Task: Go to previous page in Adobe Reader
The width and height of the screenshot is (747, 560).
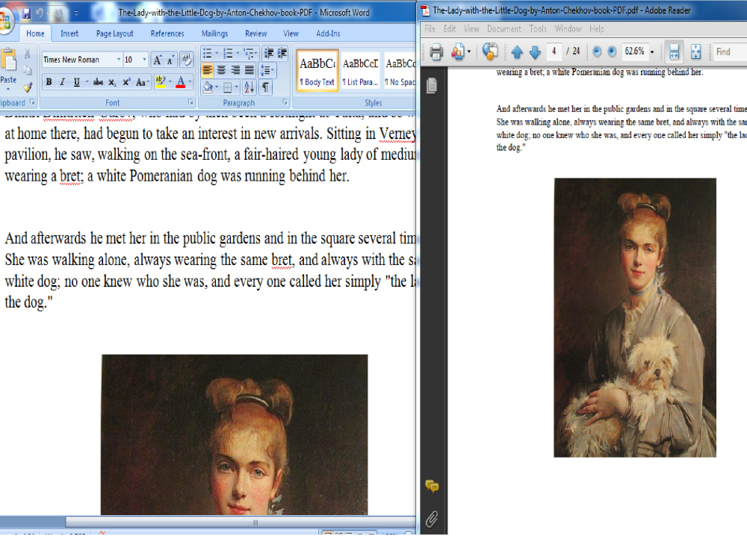Action: point(517,52)
